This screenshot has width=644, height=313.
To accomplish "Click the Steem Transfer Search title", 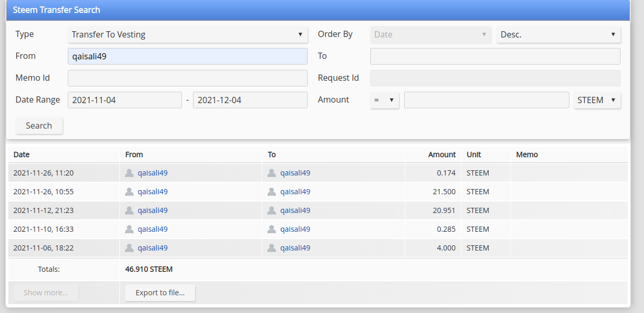I will click(x=56, y=10).
